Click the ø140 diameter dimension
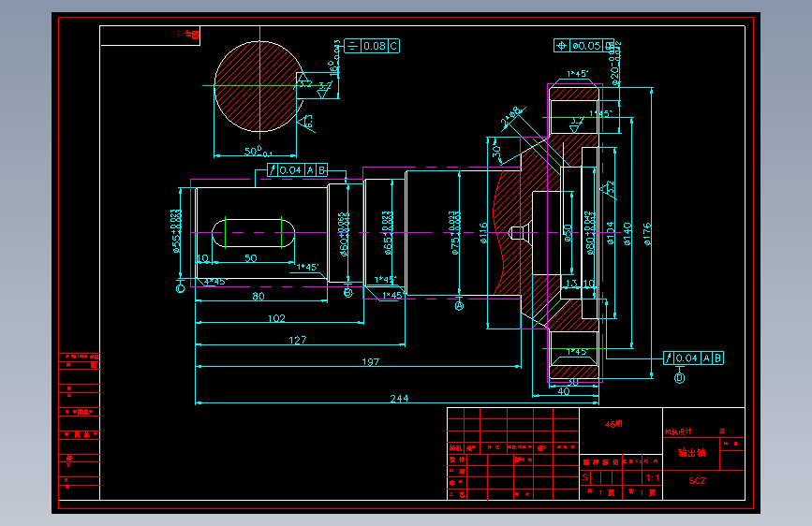 tap(627, 234)
